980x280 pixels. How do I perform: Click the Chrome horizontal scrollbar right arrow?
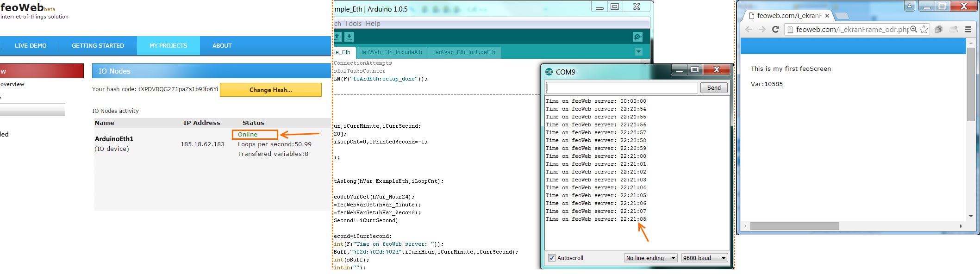[x=961, y=226]
